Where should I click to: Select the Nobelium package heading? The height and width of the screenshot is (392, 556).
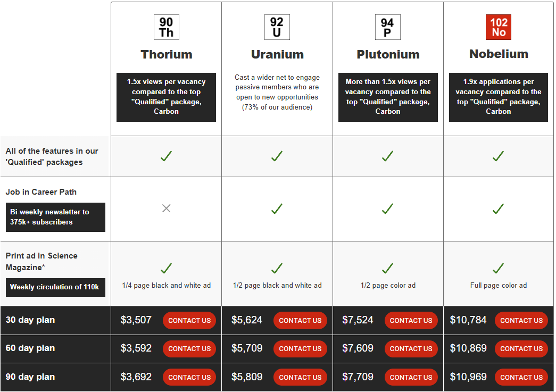coord(499,54)
